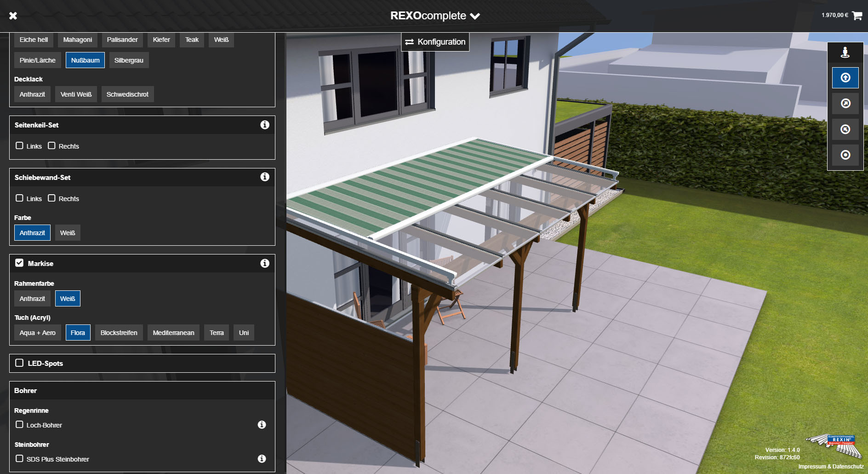This screenshot has width=868, height=474.
Task: Click the 1.970,00 € price total
Action: point(835,15)
